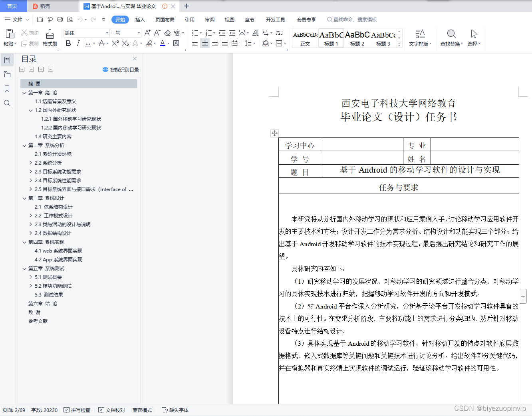Select 摘 要 entry in table of contents
This screenshot has height=416, width=532.
click(x=34, y=84)
